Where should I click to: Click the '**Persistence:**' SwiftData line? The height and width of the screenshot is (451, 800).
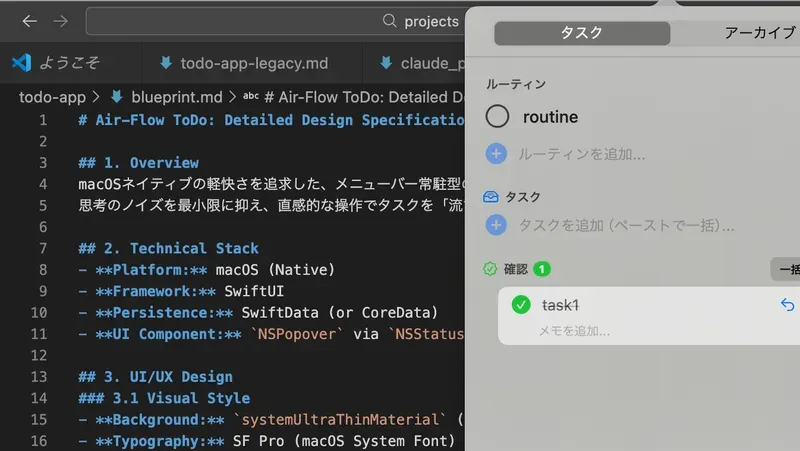(x=258, y=313)
